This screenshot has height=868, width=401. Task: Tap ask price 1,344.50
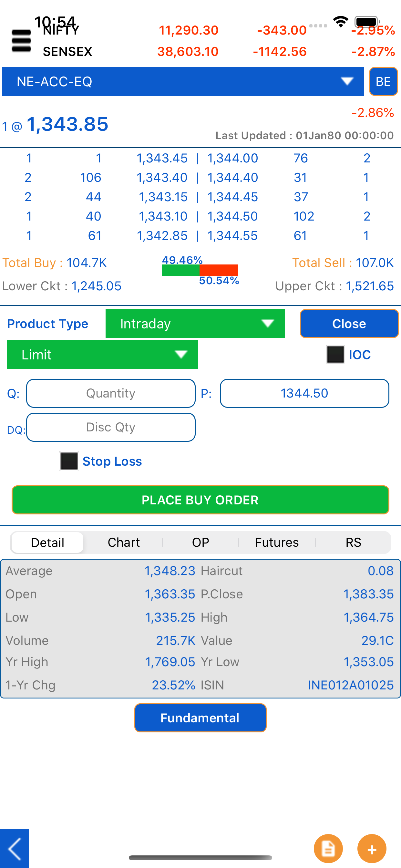(x=232, y=216)
